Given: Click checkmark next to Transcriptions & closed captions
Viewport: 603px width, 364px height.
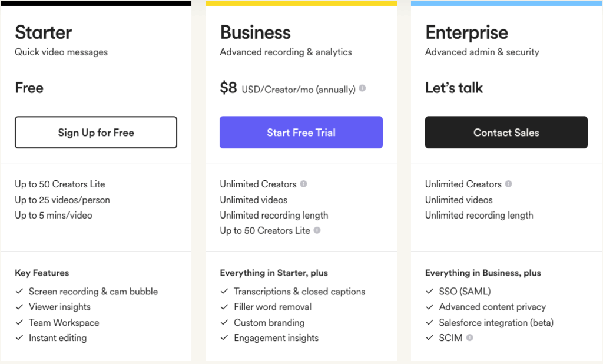Looking at the screenshot, I should [x=224, y=292].
